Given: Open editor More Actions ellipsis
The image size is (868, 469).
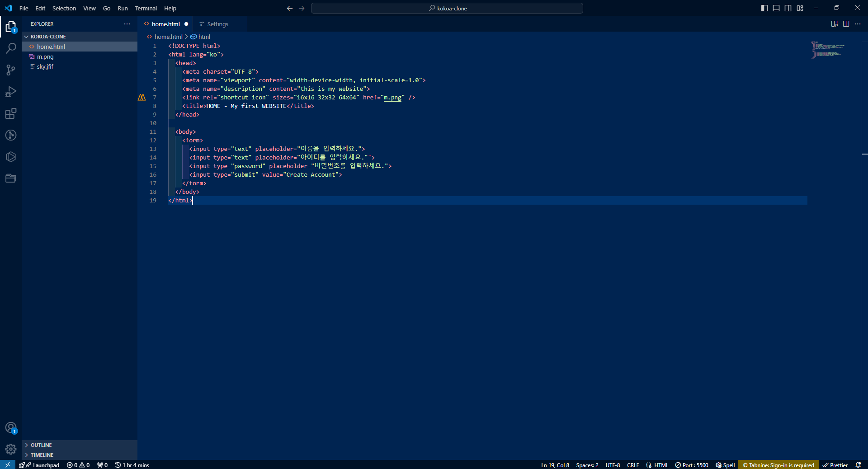Looking at the screenshot, I should tap(858, 24).
